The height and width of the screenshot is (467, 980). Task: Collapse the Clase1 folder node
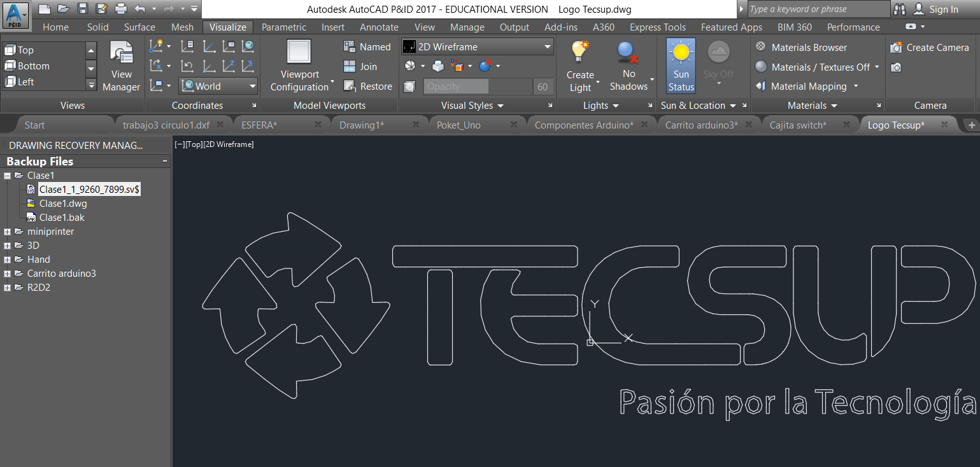[7, 176]
